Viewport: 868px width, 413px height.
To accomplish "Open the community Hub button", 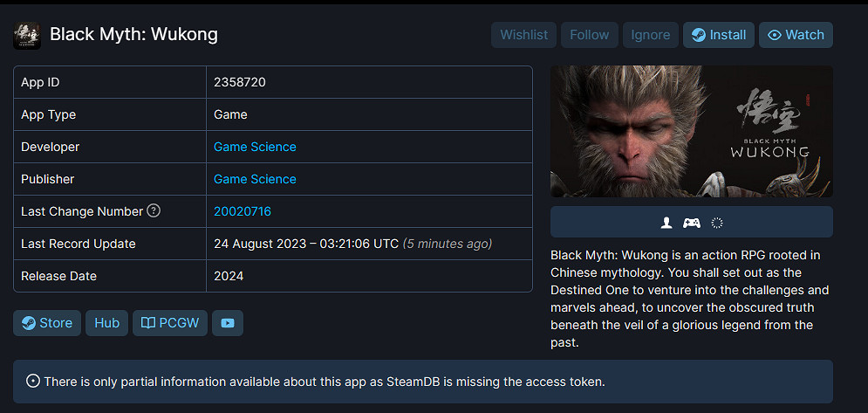I will coord(106,323).
